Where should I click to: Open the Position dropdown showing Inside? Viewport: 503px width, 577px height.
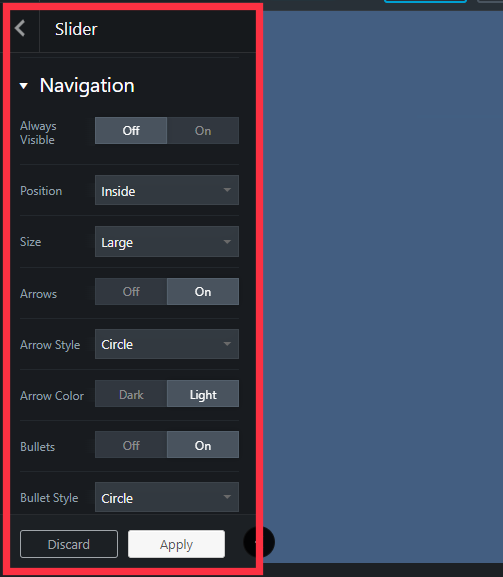pyautogui.click(x=167, y=190)
